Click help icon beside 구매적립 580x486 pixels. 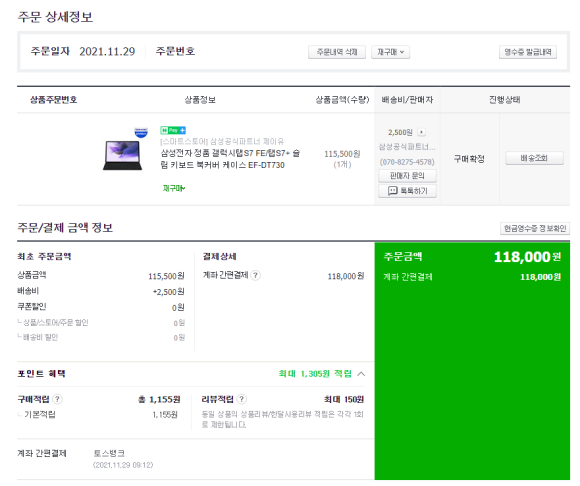57,399
